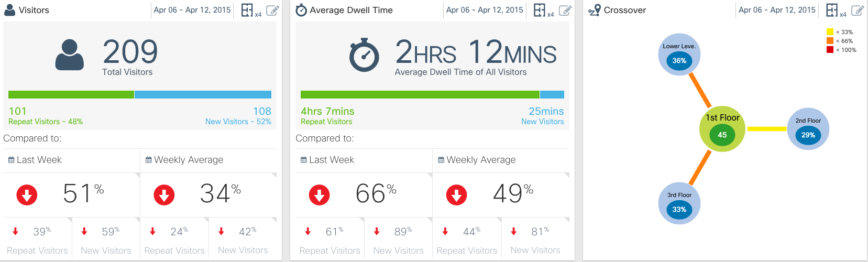Click the red < 100% legend swatch
The image size is (868, 262).
pyautogui.click(x=830, y=50)
